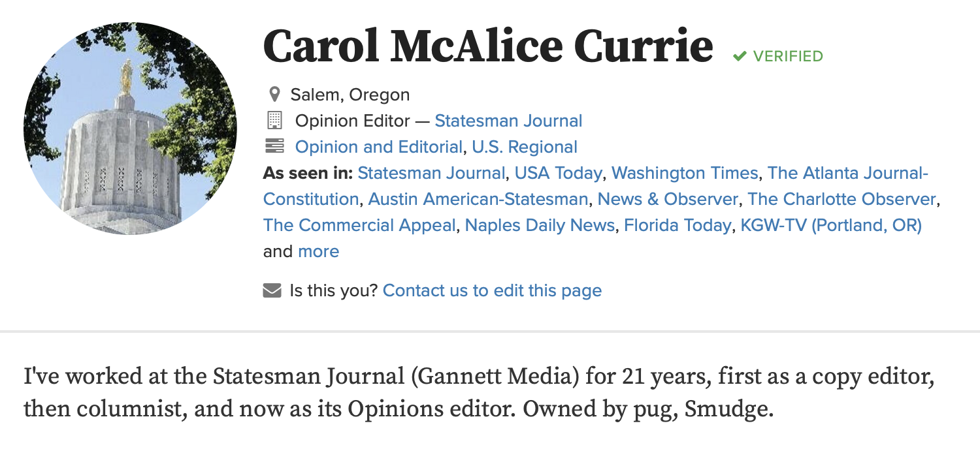Visit The Commercial Appeal page

click(359, 225)
